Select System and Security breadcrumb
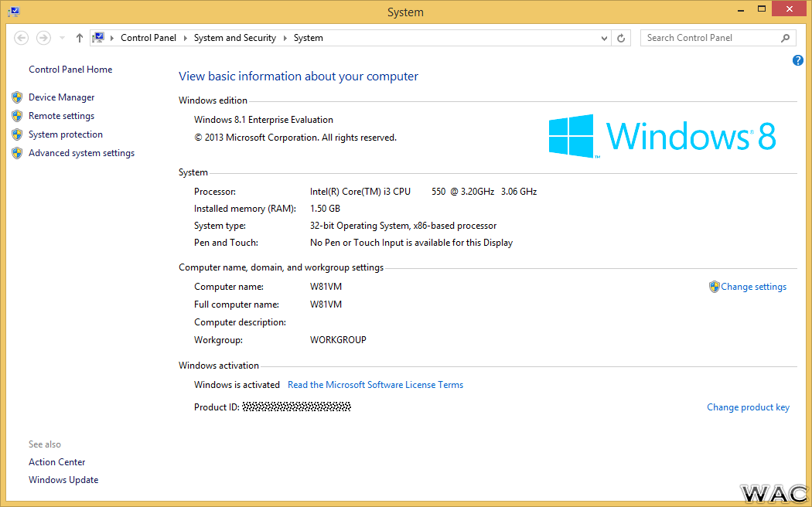Screen dimensions: 812x507 pos(234,38)
